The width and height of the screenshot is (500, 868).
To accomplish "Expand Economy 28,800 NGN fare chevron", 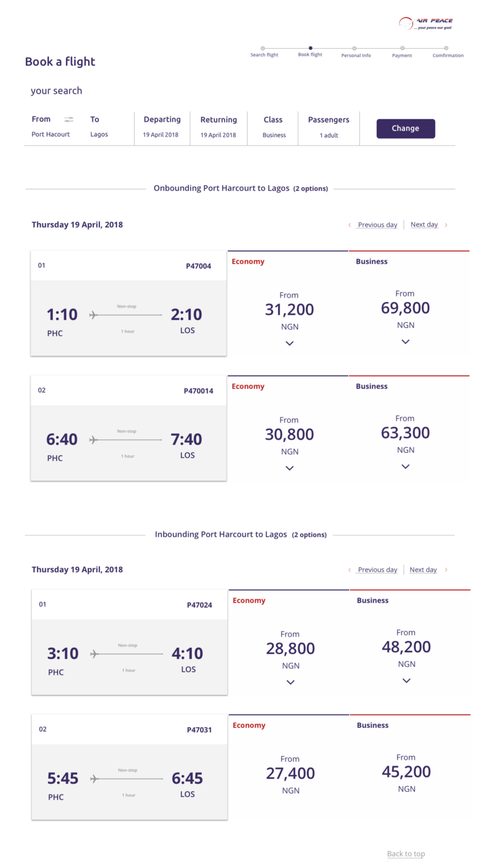I will 291,682.
